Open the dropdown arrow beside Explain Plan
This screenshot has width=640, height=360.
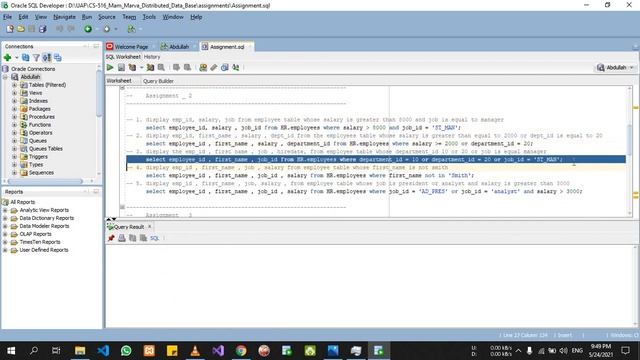(141, 67)
